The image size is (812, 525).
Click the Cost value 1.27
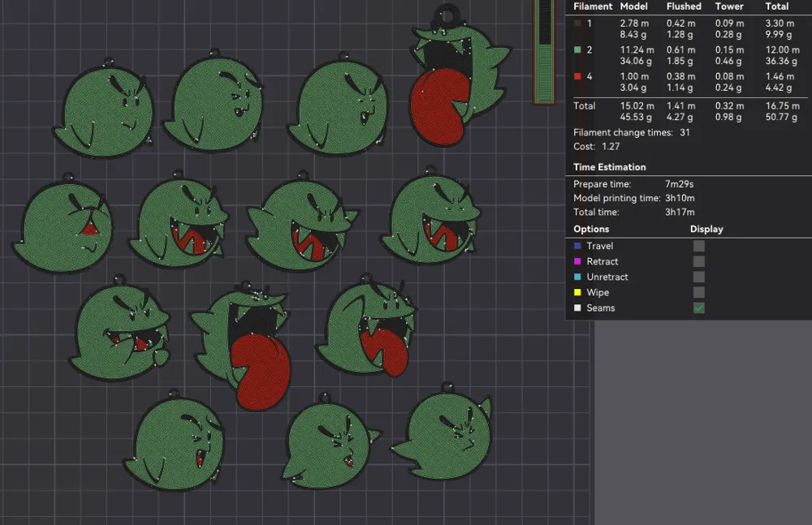[611, 147]
